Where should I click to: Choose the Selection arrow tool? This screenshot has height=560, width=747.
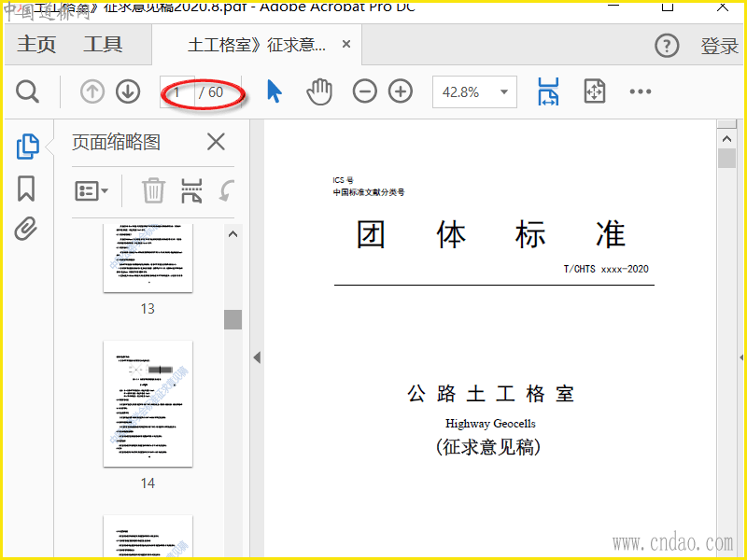(x=274, y=91)
